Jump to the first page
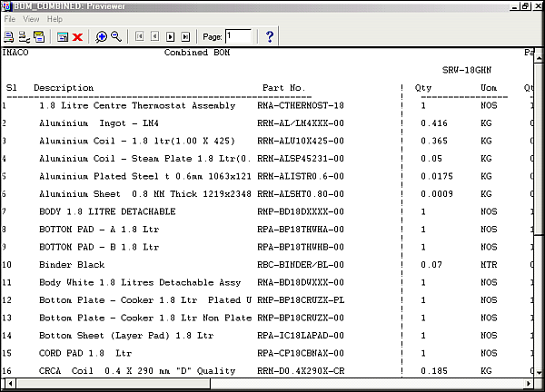The image size is (545, 392). [140, 36]
